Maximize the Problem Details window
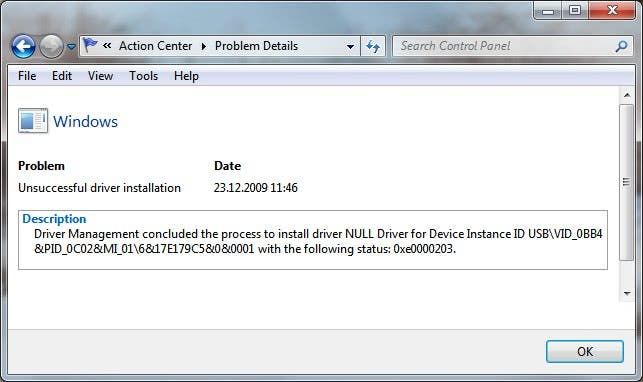 coord(575,10)
